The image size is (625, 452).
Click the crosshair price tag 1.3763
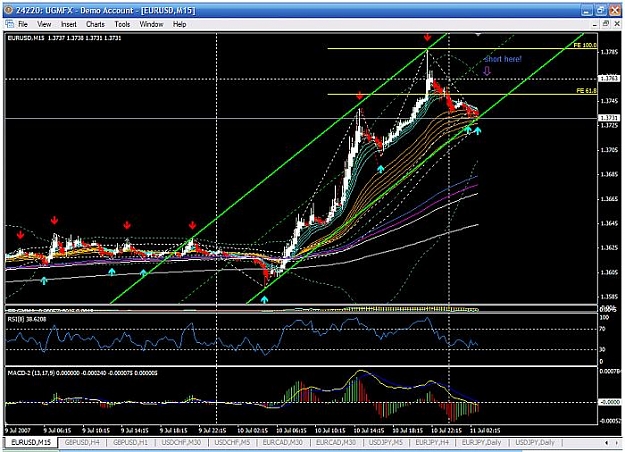[x=609, y=79]
